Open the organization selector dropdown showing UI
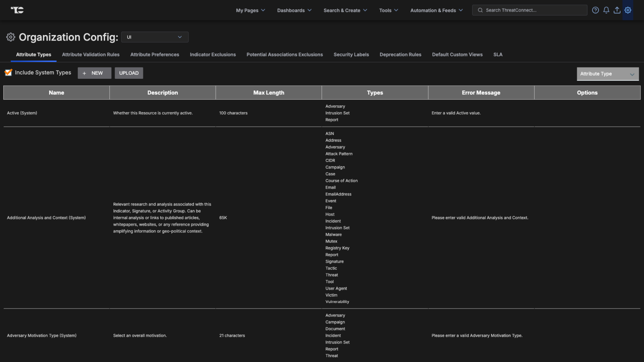Screen dimensions: 644x362 pos(155,37)
